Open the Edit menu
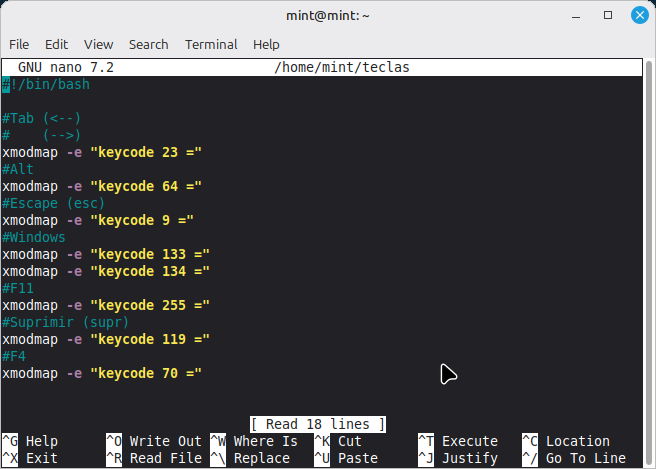Image resolution: width=656 pixels, height=469 pixels. 56,44
